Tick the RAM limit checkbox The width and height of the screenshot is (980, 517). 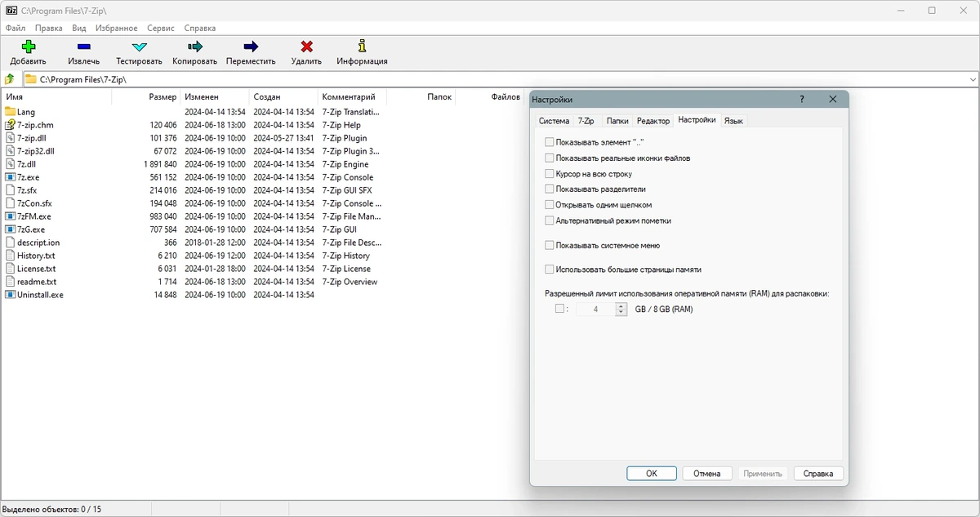tap(559, 309)
